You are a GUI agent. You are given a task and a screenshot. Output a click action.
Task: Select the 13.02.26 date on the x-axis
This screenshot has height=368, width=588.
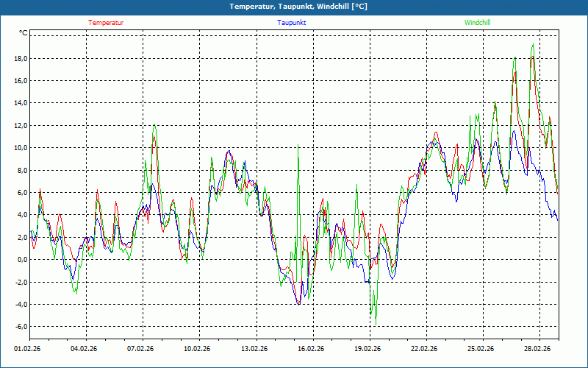tap(254, 350)
